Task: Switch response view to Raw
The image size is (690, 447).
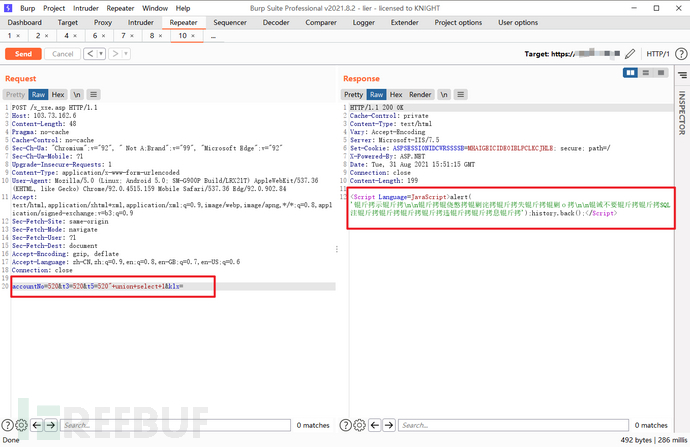Action: tap(376, 95)
